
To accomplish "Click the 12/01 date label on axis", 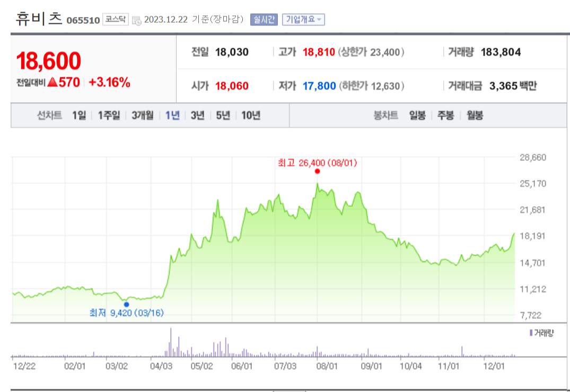I will point(494,366).
